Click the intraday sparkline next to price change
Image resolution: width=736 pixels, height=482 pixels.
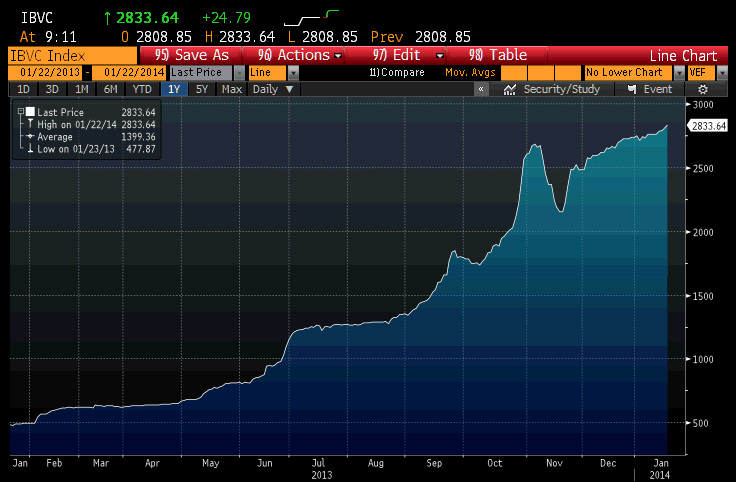(x=311, y=18)
